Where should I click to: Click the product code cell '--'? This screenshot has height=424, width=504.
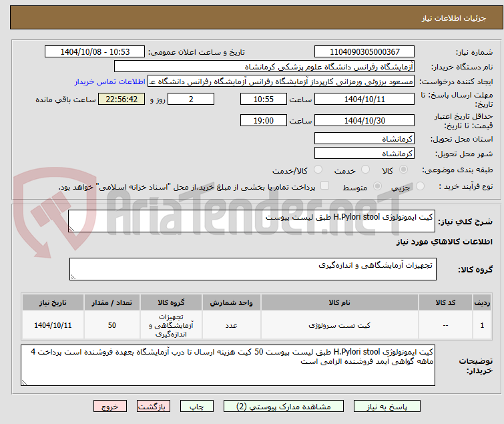tap(445, 325)
